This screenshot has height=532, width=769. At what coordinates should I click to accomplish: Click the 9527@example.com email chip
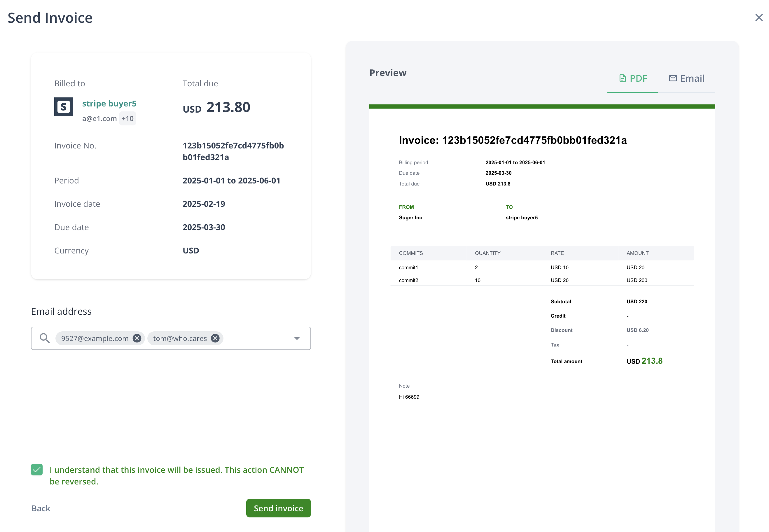click(x=95, y=338)
